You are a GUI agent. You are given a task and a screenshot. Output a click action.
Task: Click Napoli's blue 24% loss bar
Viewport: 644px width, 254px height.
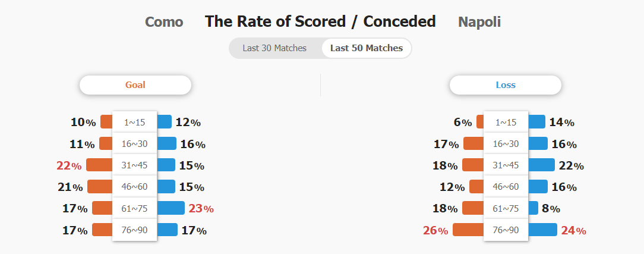pos(542,230)
